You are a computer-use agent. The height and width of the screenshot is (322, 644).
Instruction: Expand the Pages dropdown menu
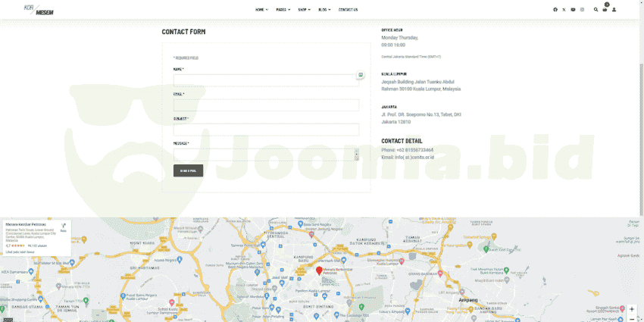pos(283,10)
